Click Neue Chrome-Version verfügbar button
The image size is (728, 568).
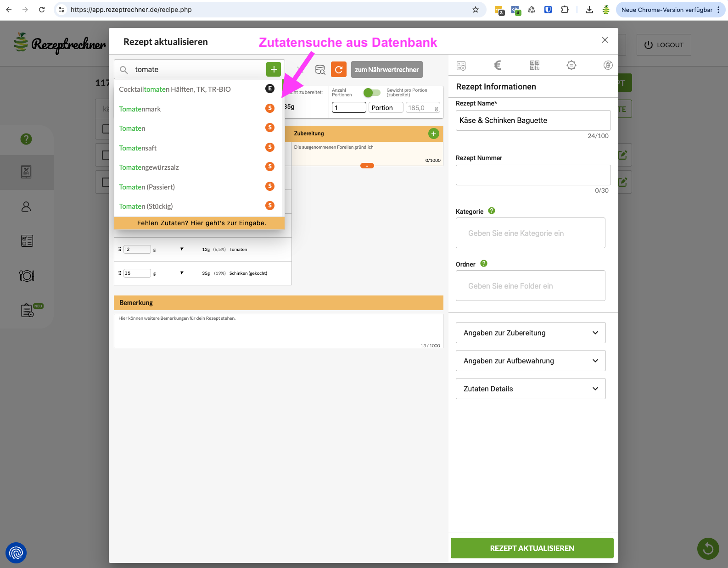[671, 10]
